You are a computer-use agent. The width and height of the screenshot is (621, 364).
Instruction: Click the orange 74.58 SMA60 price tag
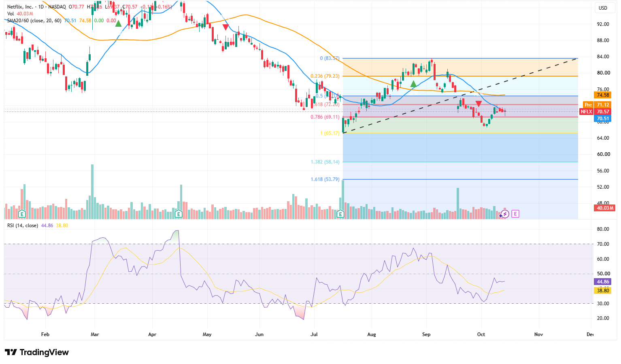603,95
